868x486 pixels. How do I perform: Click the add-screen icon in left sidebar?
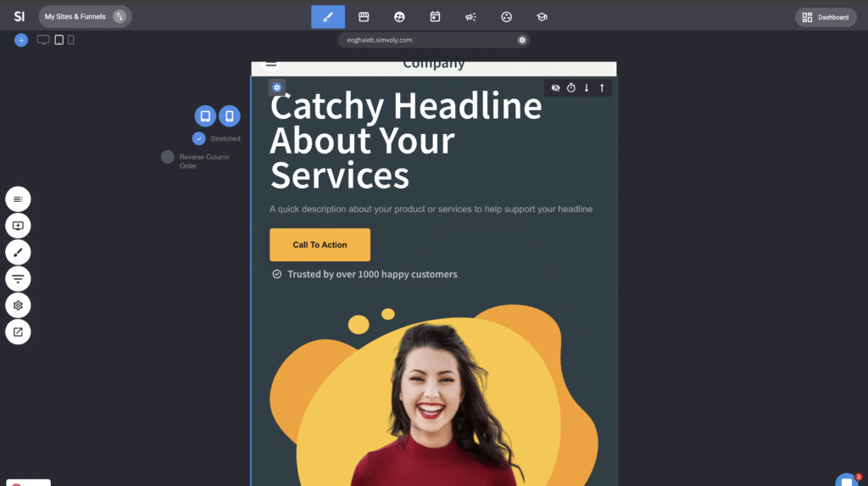click(x=18, y=226)
